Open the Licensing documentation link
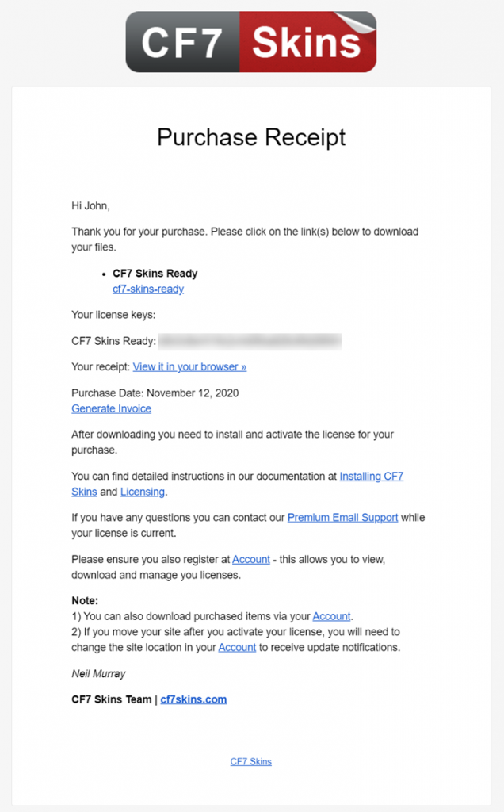The width and height of the screenshot is (504, 812). (143, 492)
